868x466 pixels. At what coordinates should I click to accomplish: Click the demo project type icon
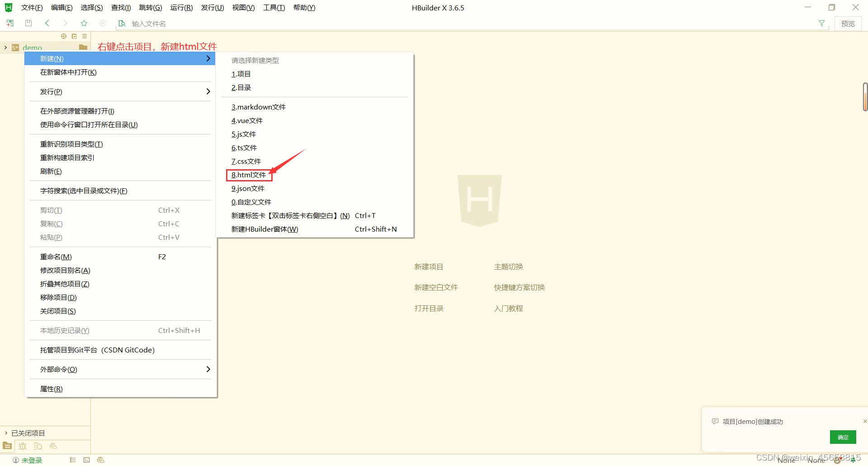[x=15, y=48]
